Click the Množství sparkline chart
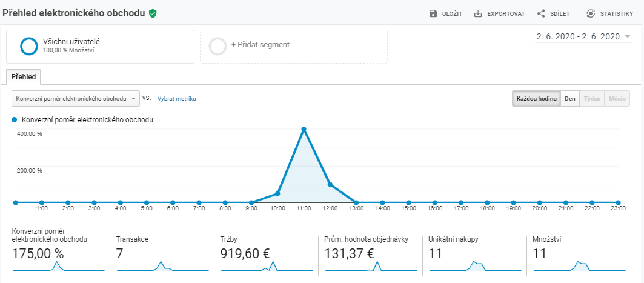The height and width of the screenshot is (283, 644). click(580, 266)
